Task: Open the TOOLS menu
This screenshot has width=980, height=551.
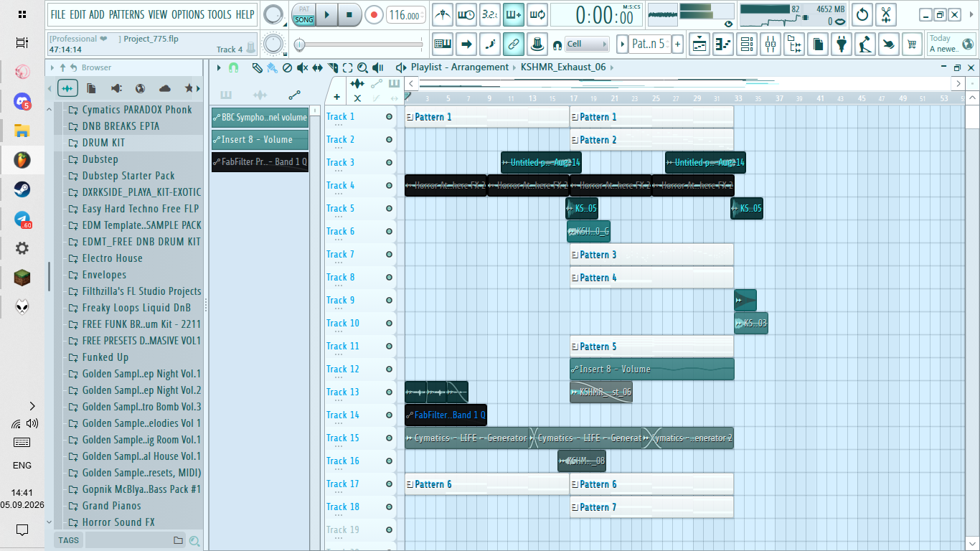Action: 220,14
